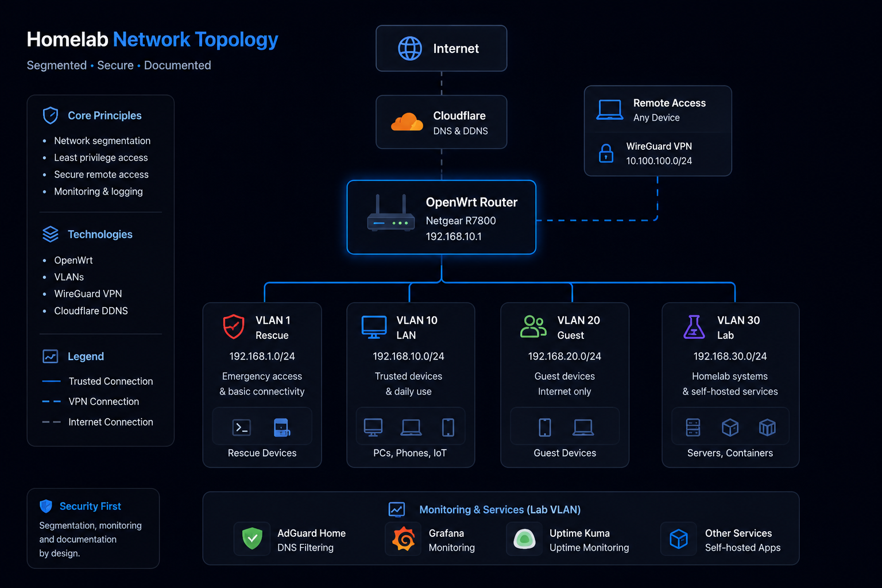This screenshot has height=588, width=882.
Task: Click the WireGuard VPN padlock icon
Action: [x=606, y=153]
